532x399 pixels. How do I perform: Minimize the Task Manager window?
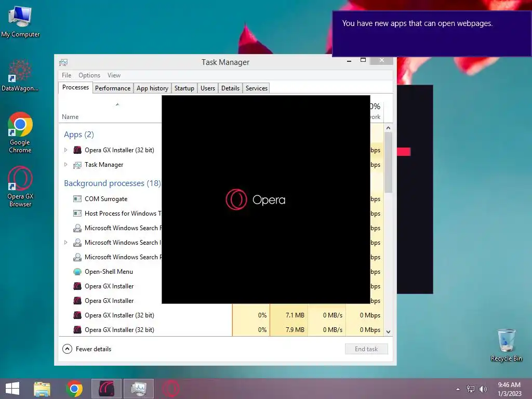click(x=349, y=60)
